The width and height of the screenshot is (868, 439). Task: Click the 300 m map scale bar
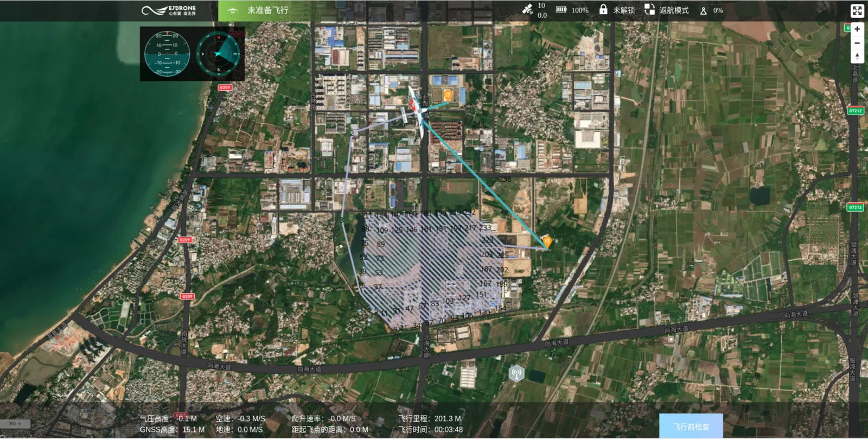(15, 424)
